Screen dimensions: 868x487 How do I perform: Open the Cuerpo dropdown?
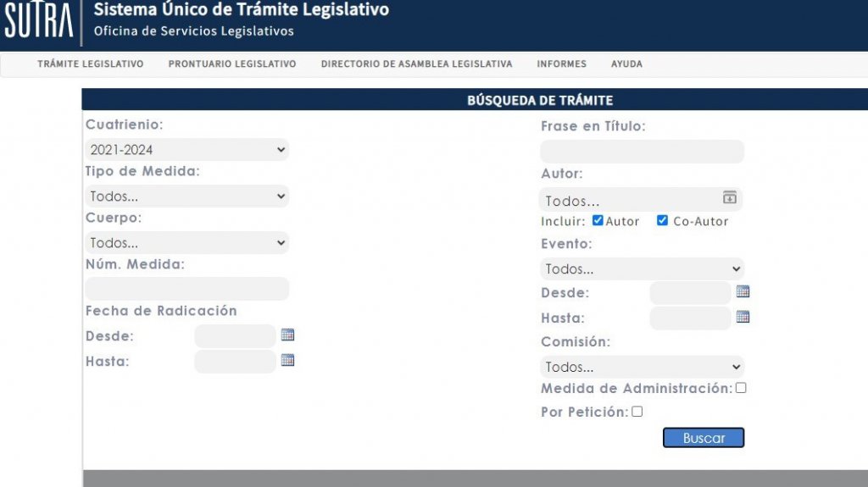tap(186, 243)
